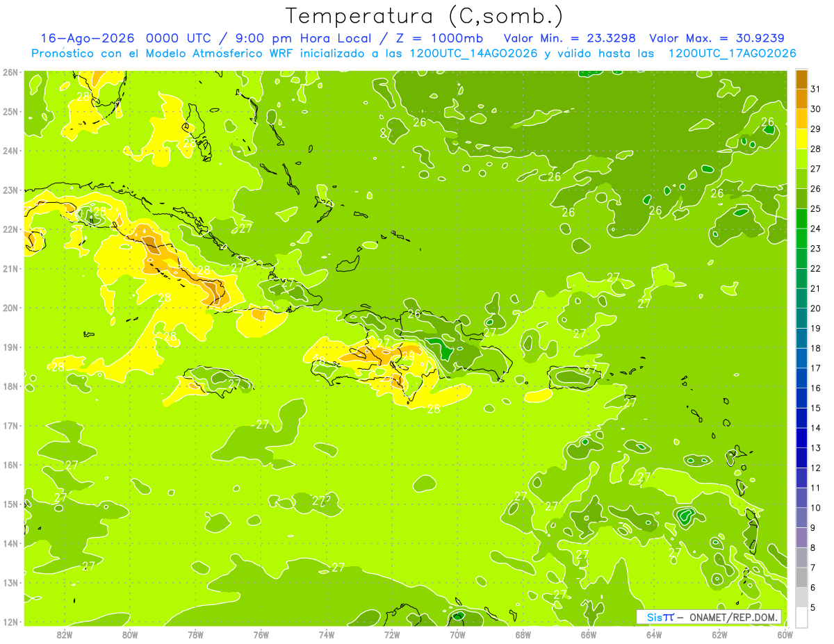Click the 82W longitude axis label
Viewport: 834px width, 644px height.
(x=64, y=634)
